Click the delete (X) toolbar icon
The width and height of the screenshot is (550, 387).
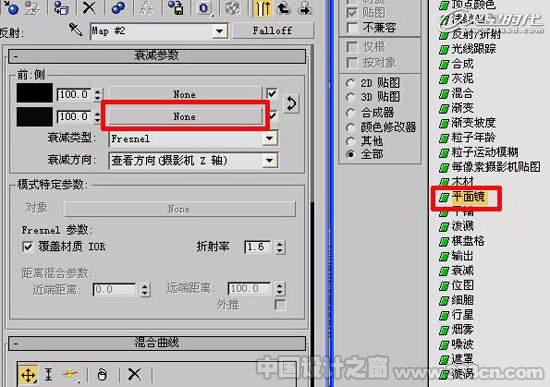tap(89, 7)
